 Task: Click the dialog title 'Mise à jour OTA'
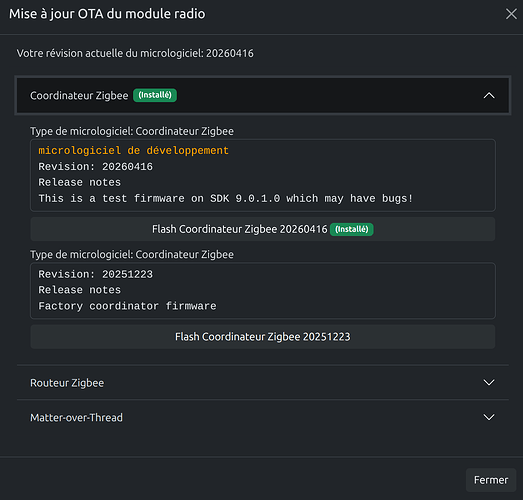pyautogui.click(x=107, y=14)
